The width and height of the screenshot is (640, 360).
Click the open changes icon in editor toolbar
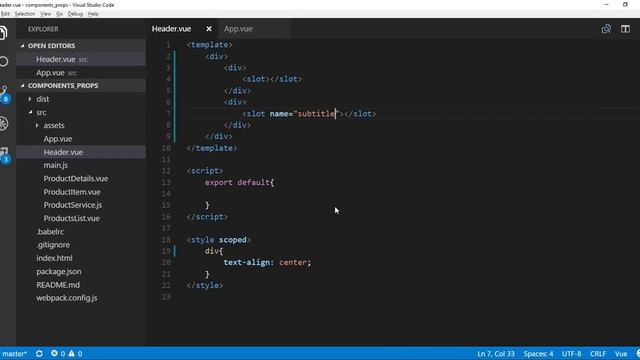(606, 29)
